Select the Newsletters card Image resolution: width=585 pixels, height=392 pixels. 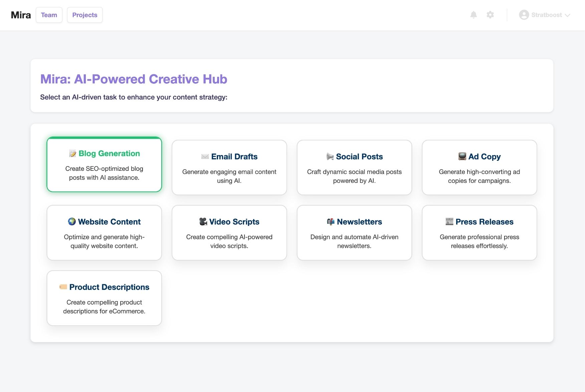point(354,233)
